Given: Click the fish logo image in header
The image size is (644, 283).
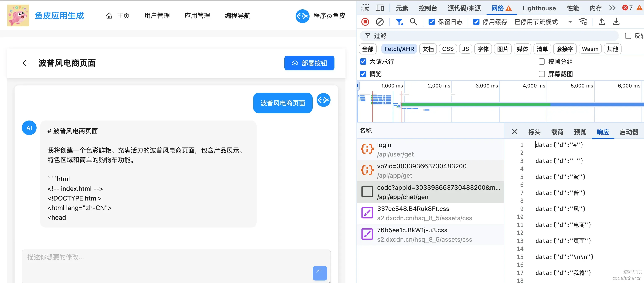Looking at the screenshot, I should point(18,16).
